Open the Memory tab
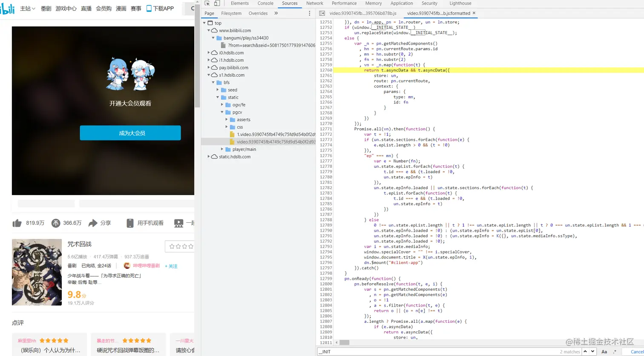Viewport: 644px width, 356px height. point(374,3)
